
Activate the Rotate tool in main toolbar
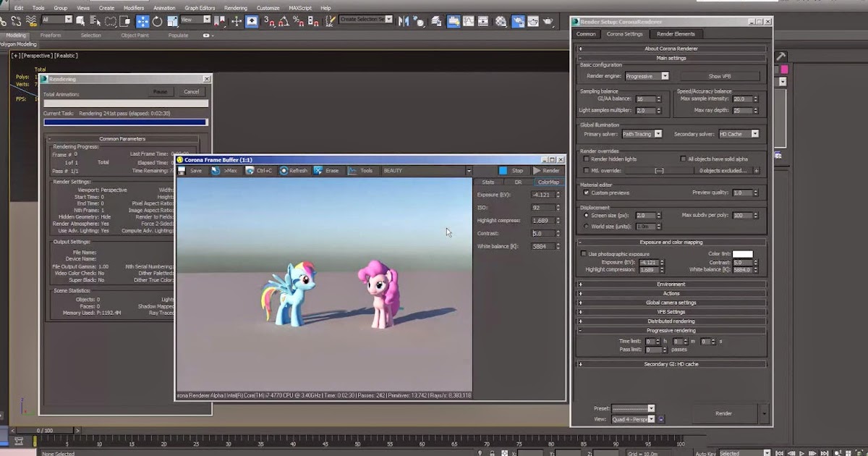coord(157,22)
